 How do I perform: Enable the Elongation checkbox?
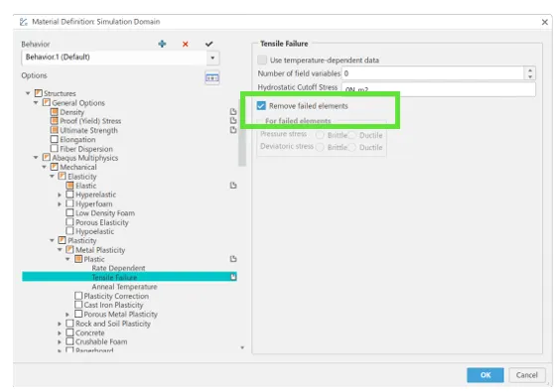pyautogui.click(x=54, y=139)
